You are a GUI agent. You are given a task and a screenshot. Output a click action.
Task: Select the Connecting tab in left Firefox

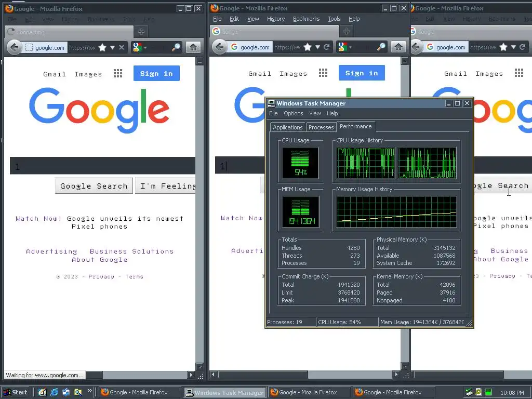[69, 32]
